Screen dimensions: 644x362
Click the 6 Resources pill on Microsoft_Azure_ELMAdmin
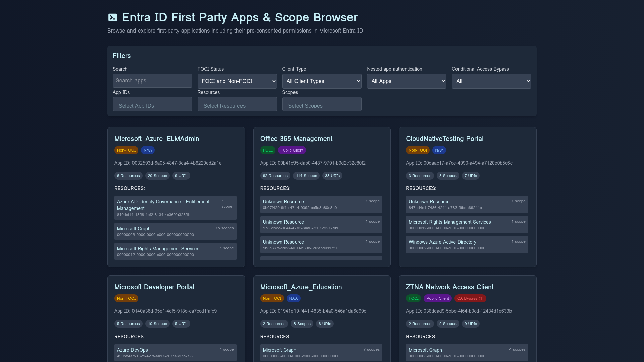point(128,176)
